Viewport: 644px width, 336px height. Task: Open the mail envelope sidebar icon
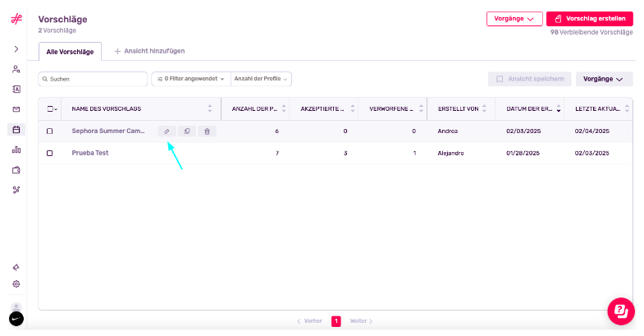16,109
